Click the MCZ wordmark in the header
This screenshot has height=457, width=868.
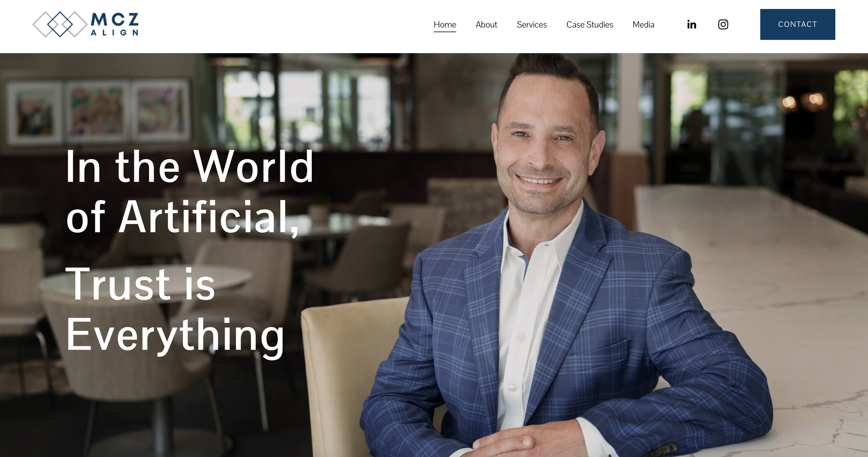pos(115,19)
